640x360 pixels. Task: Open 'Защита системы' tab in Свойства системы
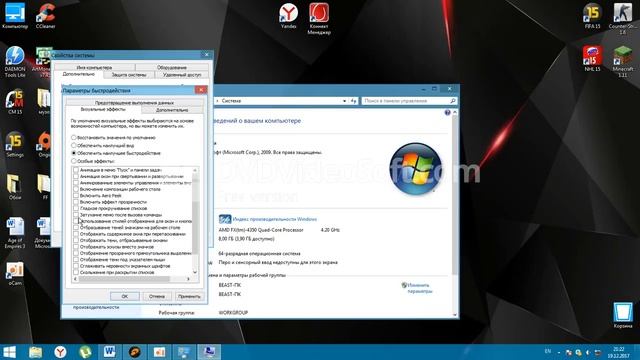click(x=129, y=75)
